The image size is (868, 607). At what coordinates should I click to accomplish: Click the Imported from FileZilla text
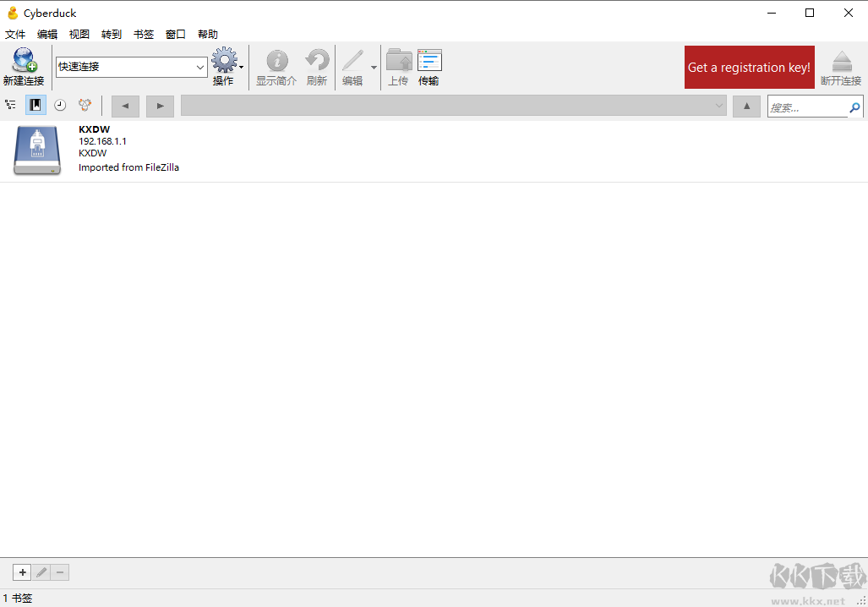[128, 167]
